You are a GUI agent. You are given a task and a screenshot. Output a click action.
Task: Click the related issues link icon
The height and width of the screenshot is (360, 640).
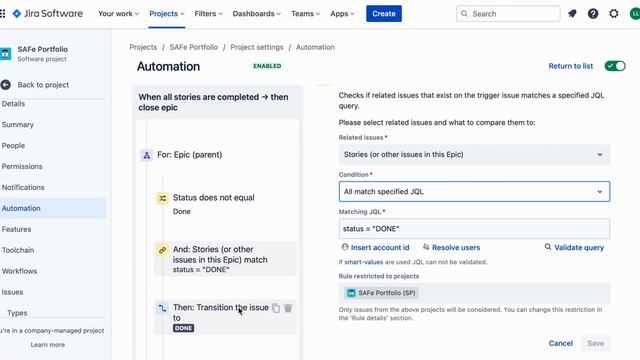coord(162,250)
